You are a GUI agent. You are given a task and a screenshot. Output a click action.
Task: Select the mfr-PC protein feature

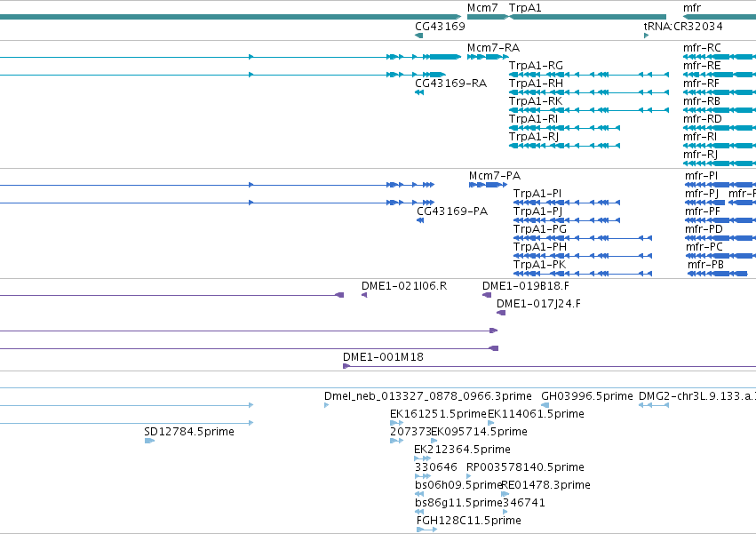click(720, 256)
